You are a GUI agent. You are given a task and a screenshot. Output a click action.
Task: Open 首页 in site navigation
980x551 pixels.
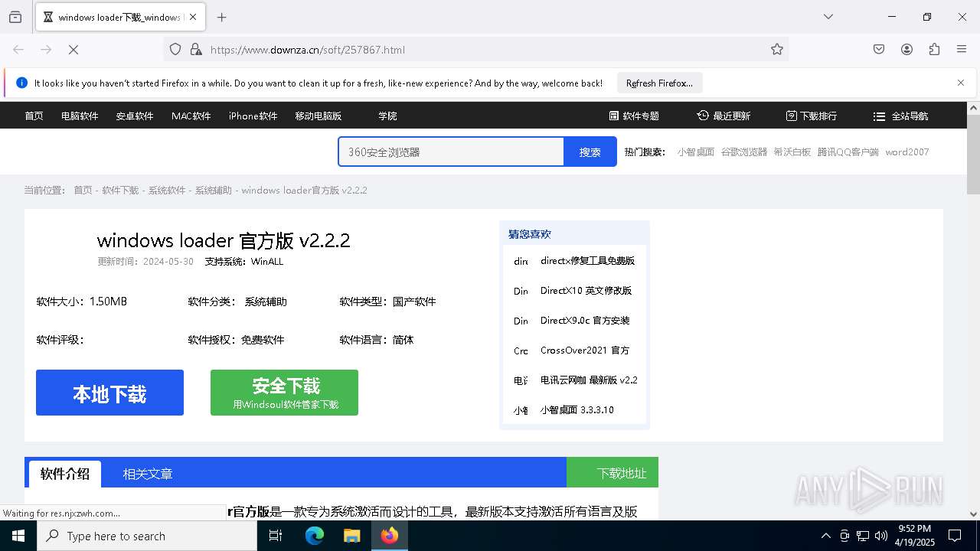(34, 116)
